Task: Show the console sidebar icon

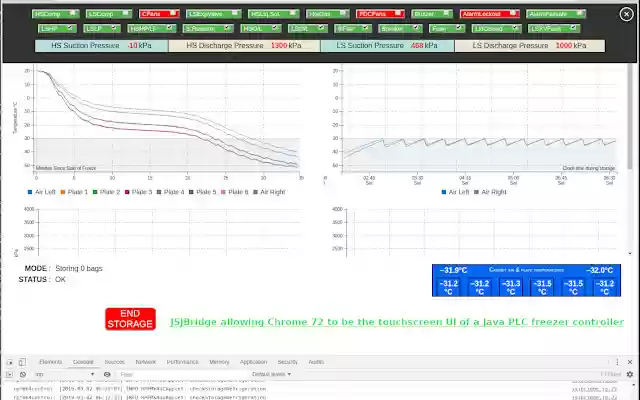Action: coord(9,374)
